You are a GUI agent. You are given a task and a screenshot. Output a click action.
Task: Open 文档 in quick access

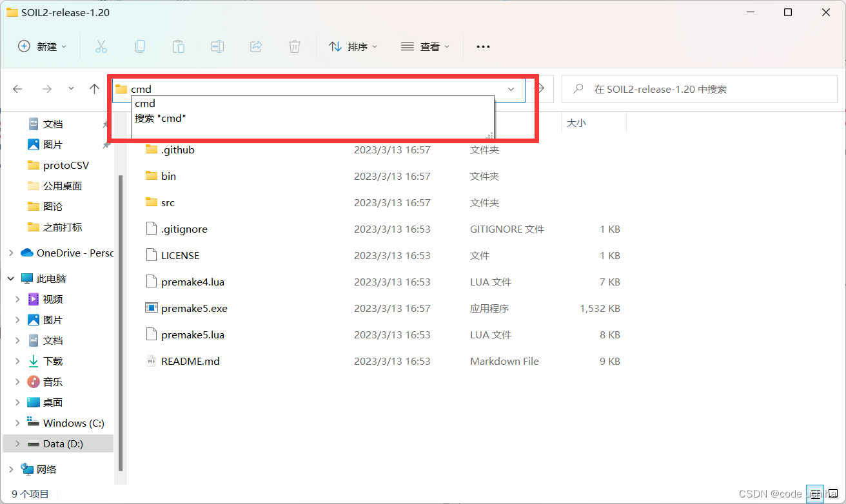[53, 124]
